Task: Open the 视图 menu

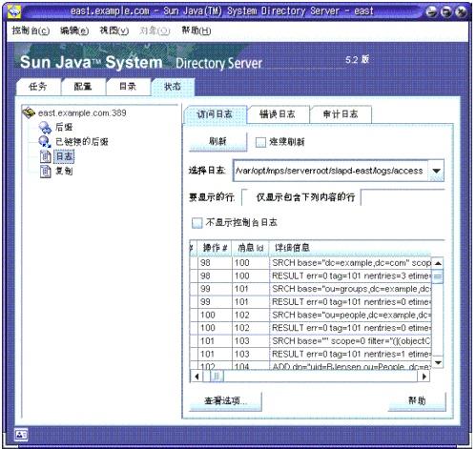Action: point(114,31)
